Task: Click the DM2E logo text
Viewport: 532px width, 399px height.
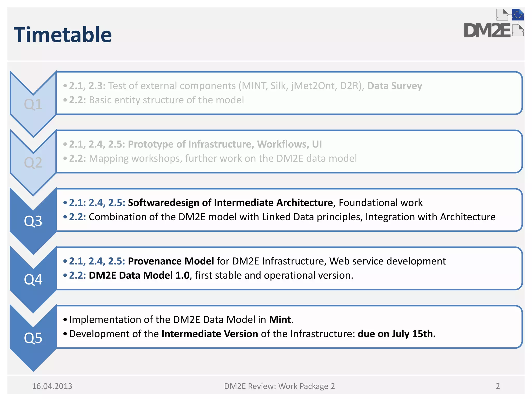Action: 487,31
